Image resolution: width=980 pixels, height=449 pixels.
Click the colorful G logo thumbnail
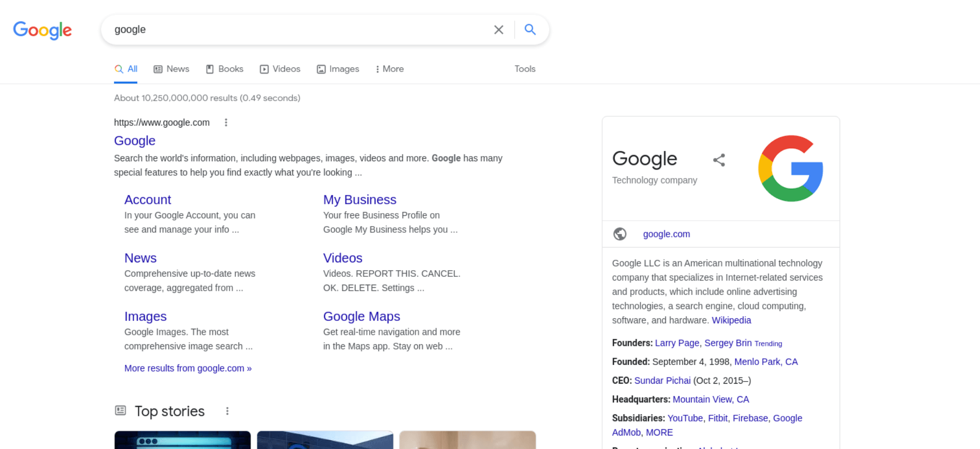790,169
